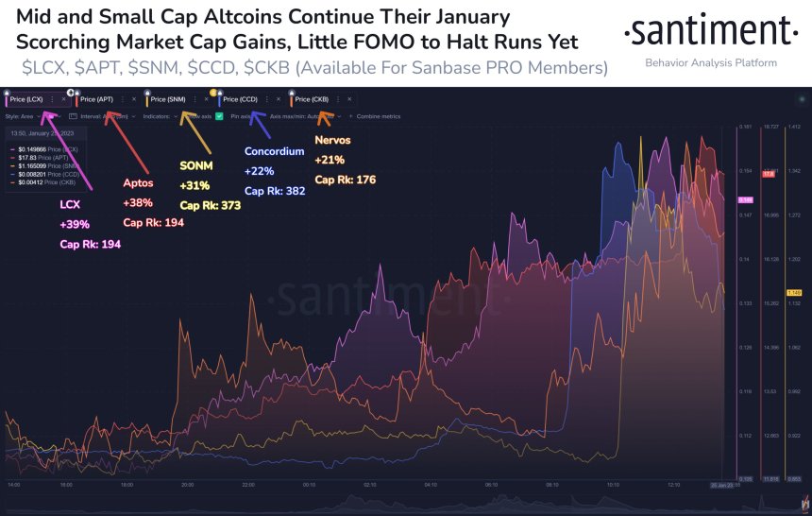Click the interval calendar icon
Screen dimensions: 812x516
coord(73,116)
